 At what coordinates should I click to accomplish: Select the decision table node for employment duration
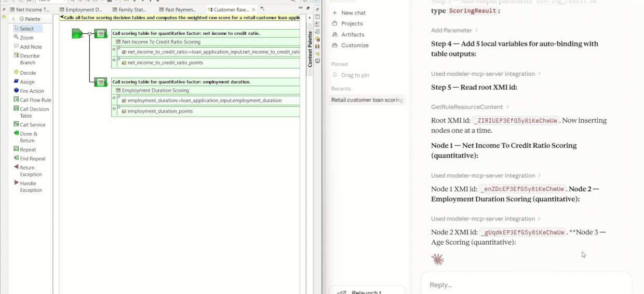[x=101, y=82]
